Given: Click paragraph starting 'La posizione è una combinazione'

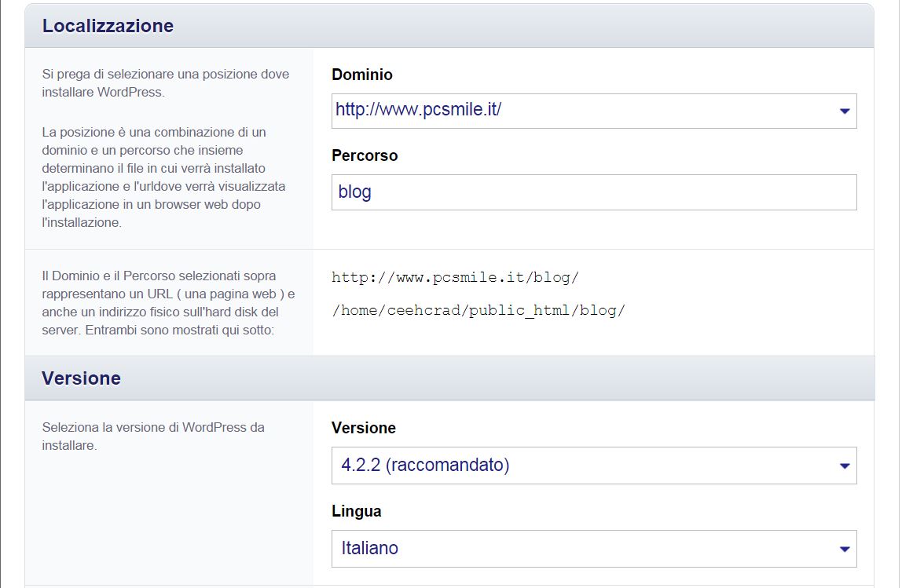Looking at the screenshot, I should click(x=163, y=177).
